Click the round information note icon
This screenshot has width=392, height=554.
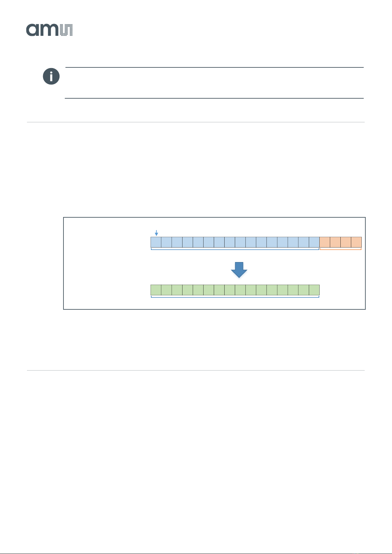pos(51,77)
